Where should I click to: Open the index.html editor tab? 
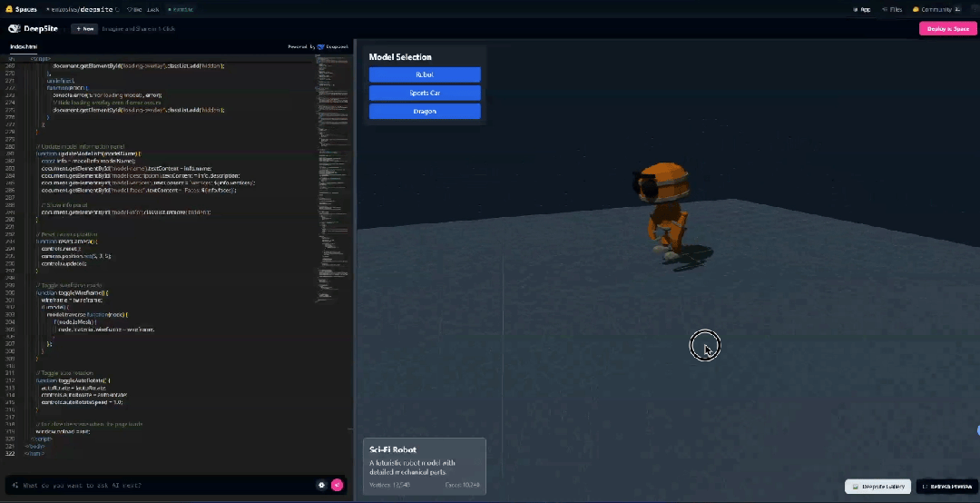pyautogui.click(x=24, y=47)
